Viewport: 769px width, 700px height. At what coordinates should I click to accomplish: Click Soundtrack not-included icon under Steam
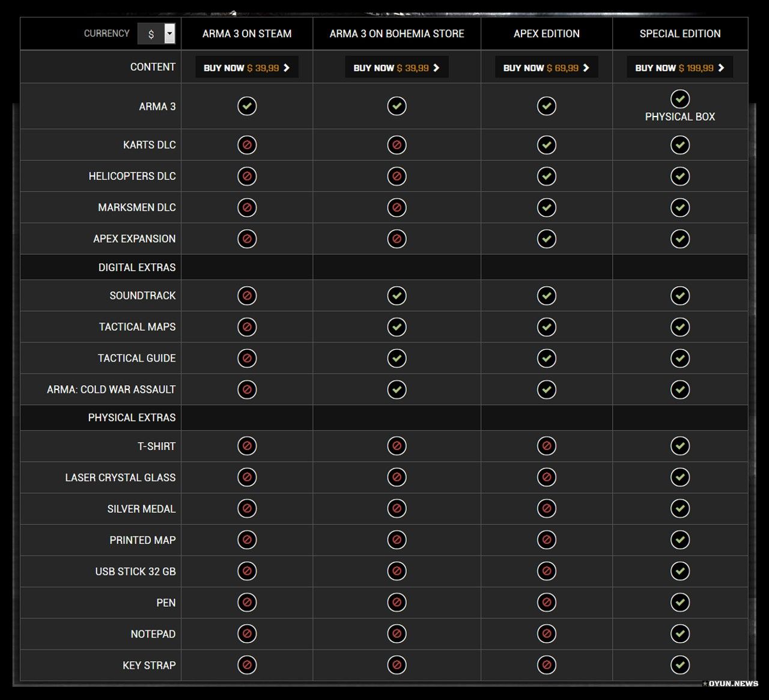click(247, 296)
